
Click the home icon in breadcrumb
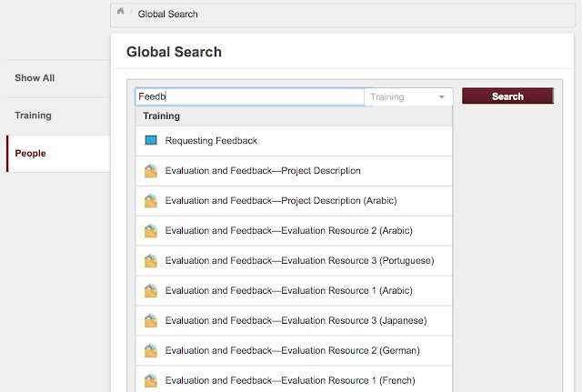click(121, 13)
